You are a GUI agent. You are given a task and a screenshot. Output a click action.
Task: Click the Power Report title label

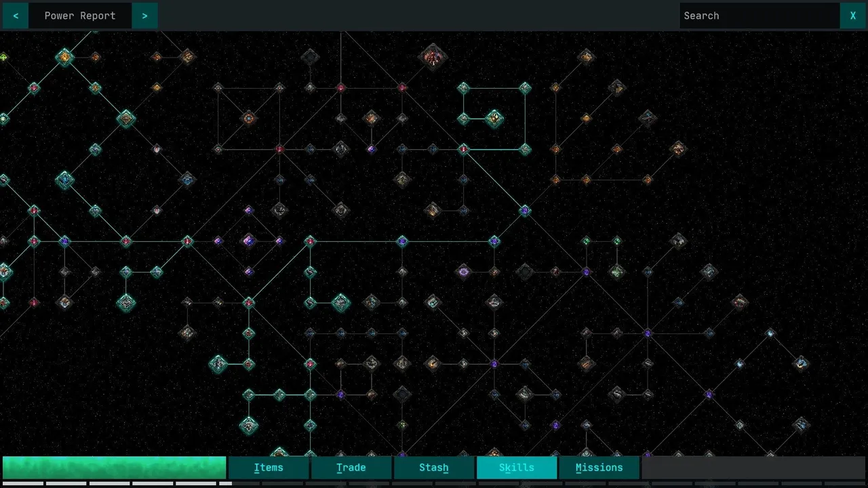click(x=80, y=16)
